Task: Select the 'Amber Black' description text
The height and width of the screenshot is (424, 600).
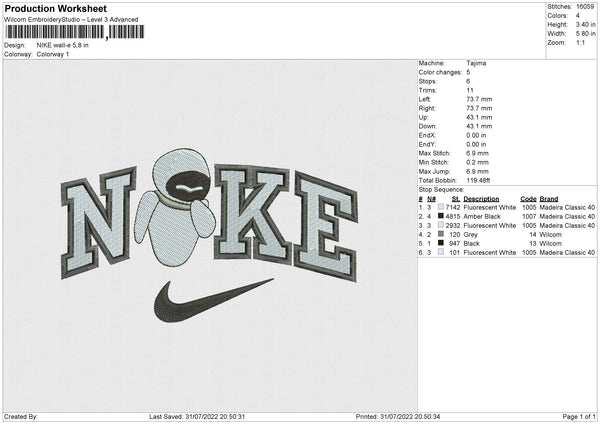Action: [x=482, y=217]
